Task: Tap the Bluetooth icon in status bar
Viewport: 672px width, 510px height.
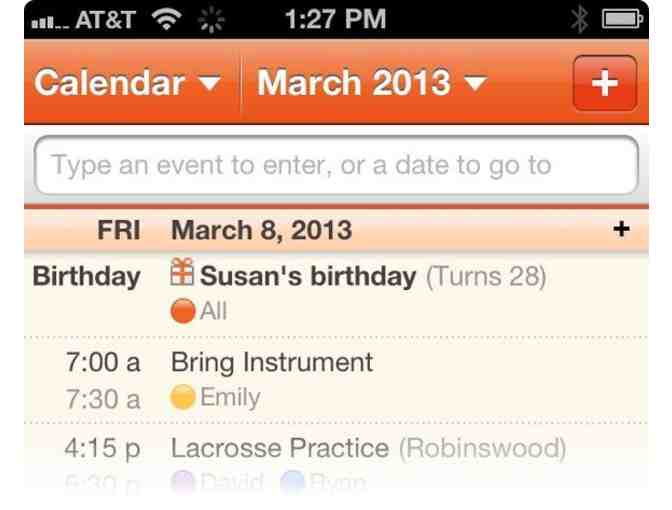Action: [604, 20]
